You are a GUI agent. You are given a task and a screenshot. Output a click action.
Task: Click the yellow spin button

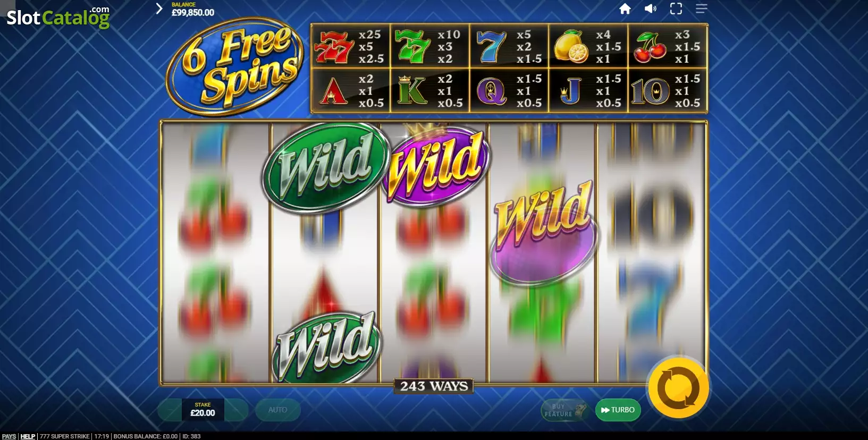point(678,387)
